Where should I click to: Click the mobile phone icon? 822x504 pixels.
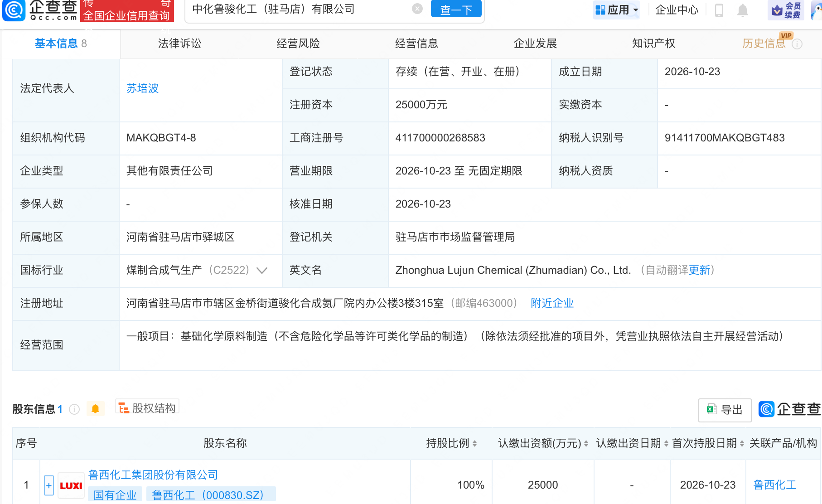pyautogui.click(x=719, y=10)
